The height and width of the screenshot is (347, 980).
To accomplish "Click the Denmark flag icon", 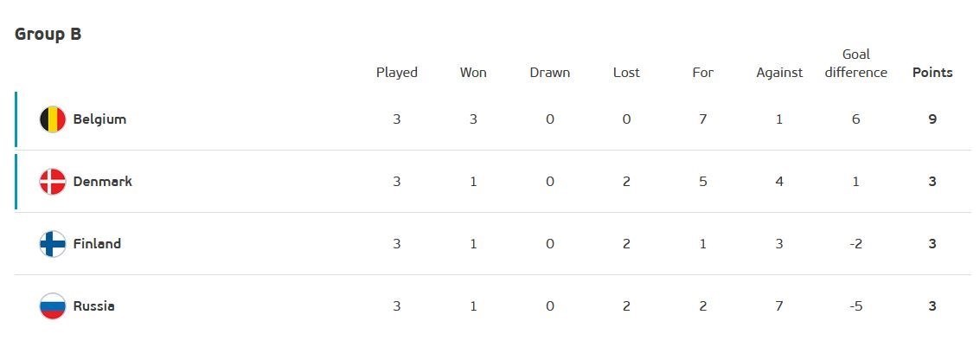I will pyautogui.click(x=53, y=182).
